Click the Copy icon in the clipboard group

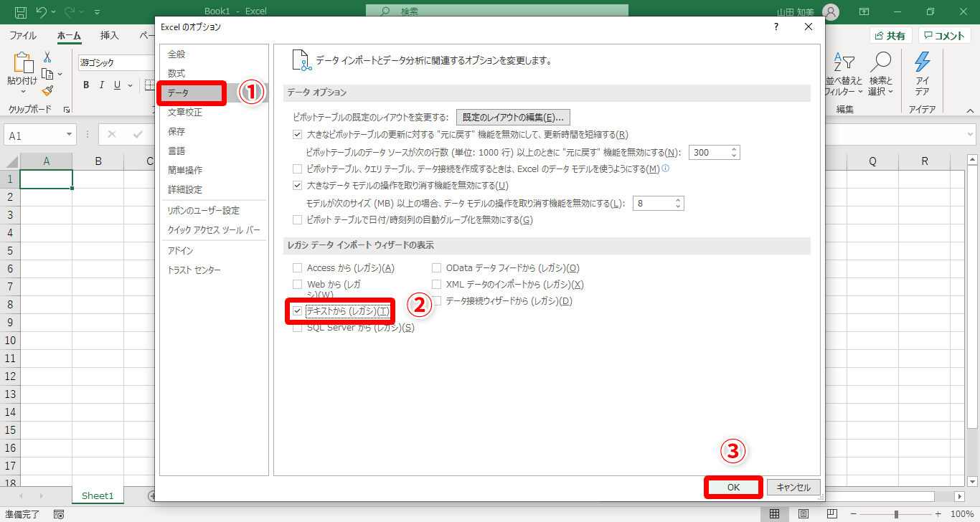(x=47, y=74)
